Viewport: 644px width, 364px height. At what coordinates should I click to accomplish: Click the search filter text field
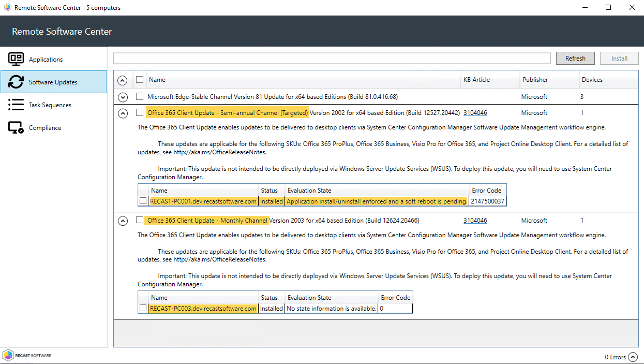332,59
